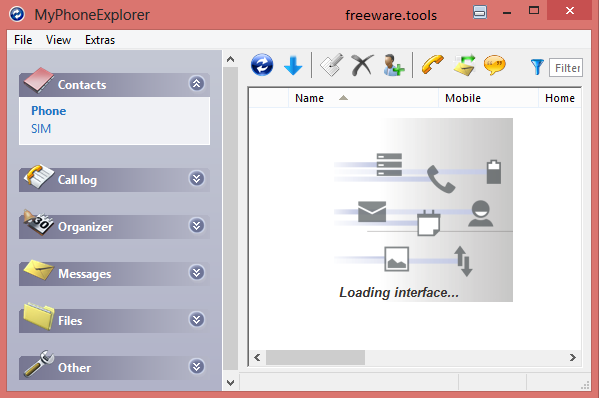Collapse the Contacts section
This screenshot has height=398, width=599.
pos(196,83)
